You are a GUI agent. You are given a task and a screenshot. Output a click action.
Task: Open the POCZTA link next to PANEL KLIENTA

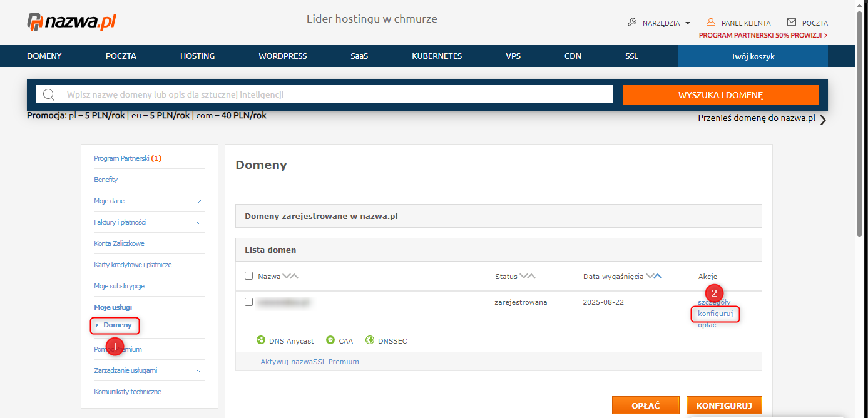click(x=815, y=23)
